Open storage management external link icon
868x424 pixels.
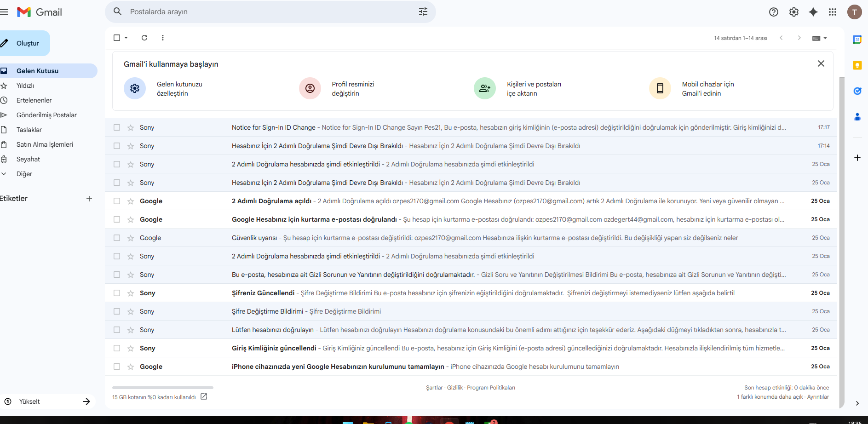point(204,396)
